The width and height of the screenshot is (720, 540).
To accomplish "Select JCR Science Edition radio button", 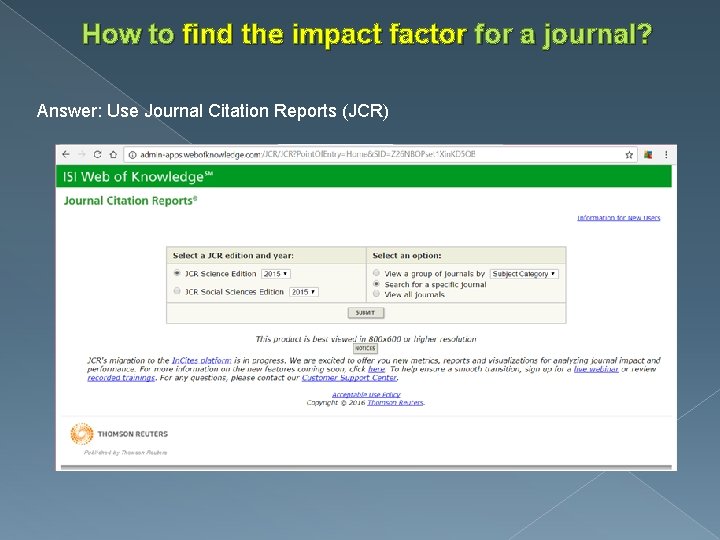I will 177,273.
